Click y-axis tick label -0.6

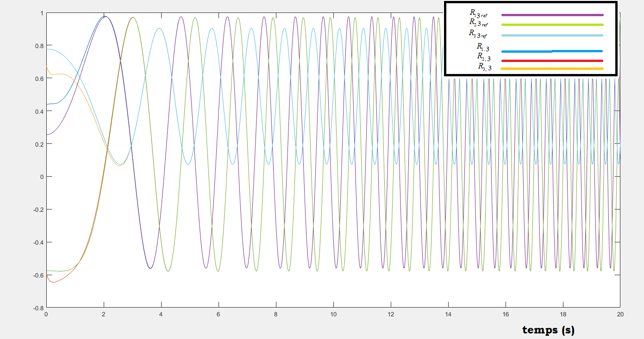[x=38, y=275]
